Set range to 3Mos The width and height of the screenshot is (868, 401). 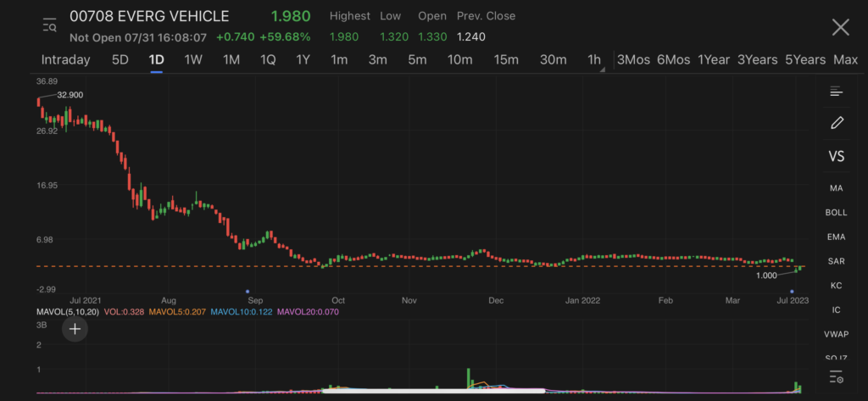pyautogui.click(x=633, y=60)
